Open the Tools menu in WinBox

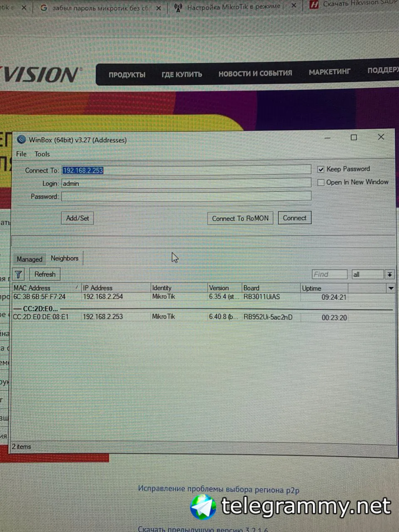click(x=42, y=154)
